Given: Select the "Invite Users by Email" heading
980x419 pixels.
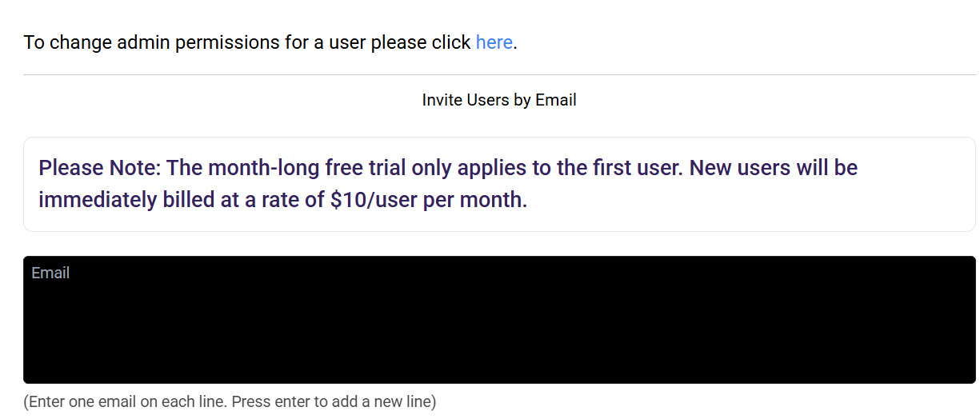Looking at the screenshot, I should click(x=499, y=100).
